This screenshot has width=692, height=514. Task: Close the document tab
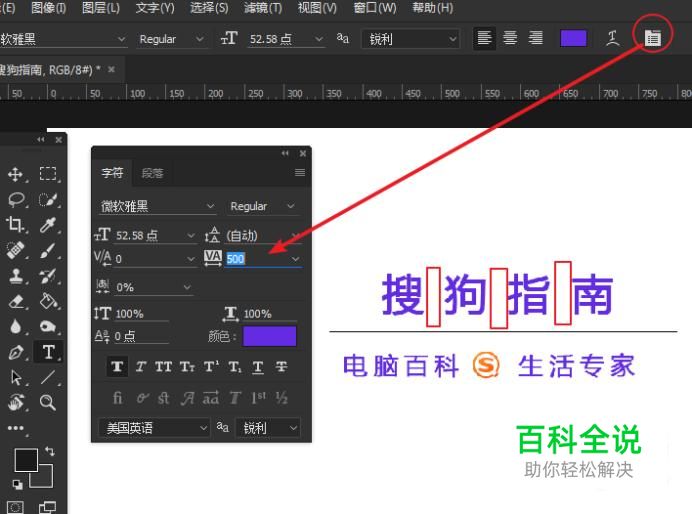pos(111,69)
